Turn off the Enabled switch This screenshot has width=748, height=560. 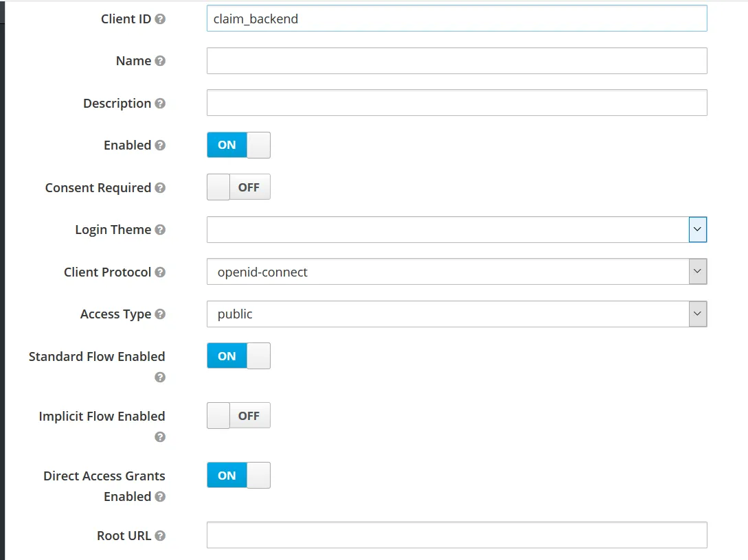(238, 145)
